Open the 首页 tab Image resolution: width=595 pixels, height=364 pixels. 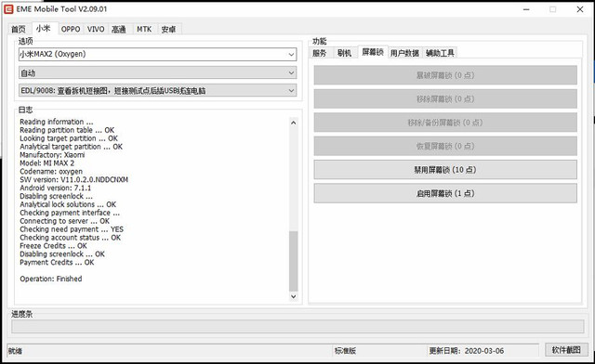pyautogui.click(x=19, y=29)
